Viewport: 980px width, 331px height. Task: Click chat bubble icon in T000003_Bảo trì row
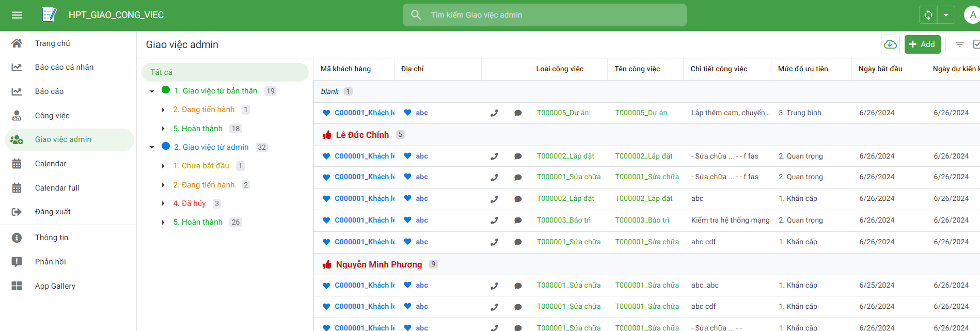(x=518, y=220)
